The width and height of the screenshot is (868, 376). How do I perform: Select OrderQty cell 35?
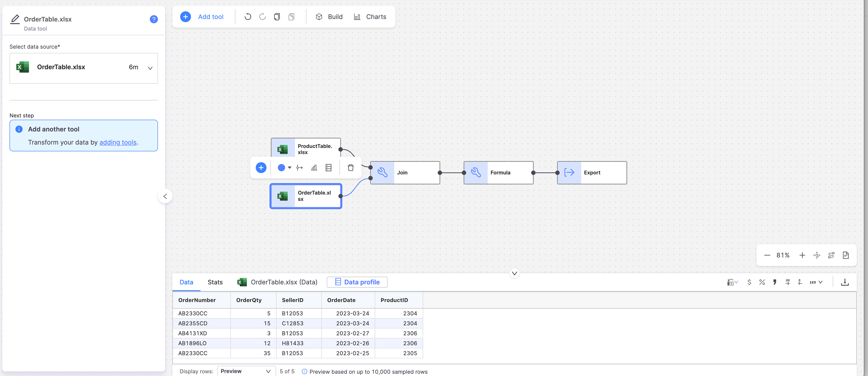pyautogui.click(x=253, y=353)
